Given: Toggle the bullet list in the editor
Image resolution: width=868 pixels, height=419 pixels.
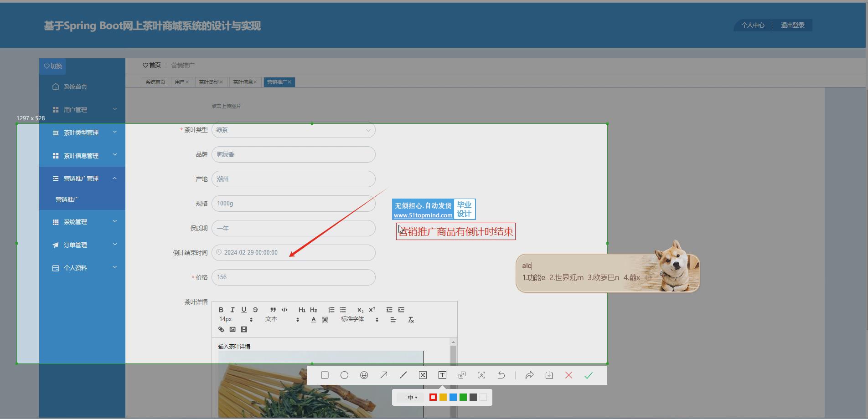Looking at the screenshot, I should point(343,310).
